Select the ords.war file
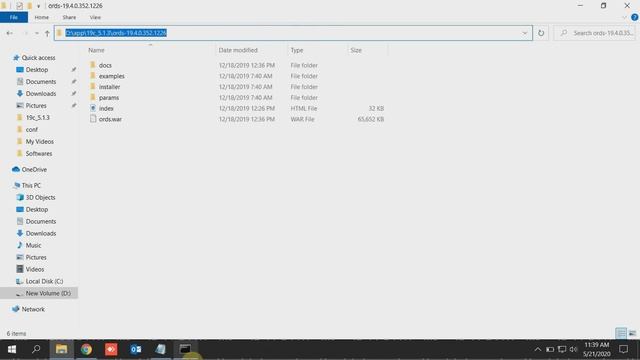This screenshot has height=360, width=640. click(x=110, y=119)
